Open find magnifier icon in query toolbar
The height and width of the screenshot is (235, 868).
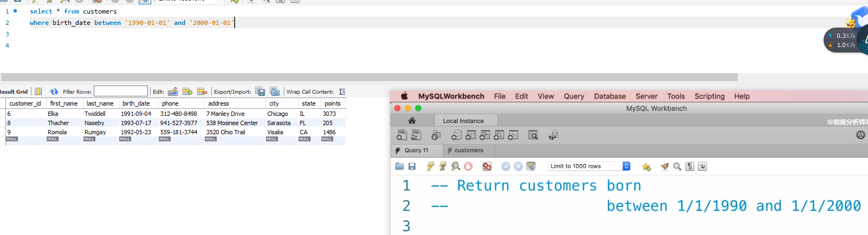(677, 166)
